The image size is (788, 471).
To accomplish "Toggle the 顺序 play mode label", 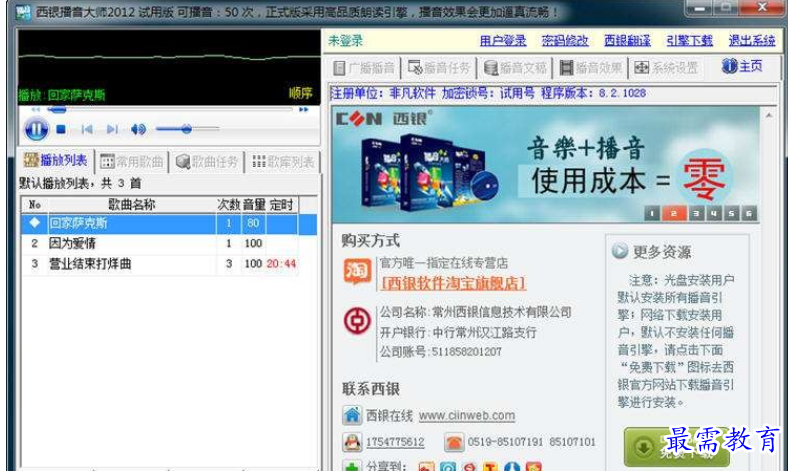I will (x=301, y=93).
